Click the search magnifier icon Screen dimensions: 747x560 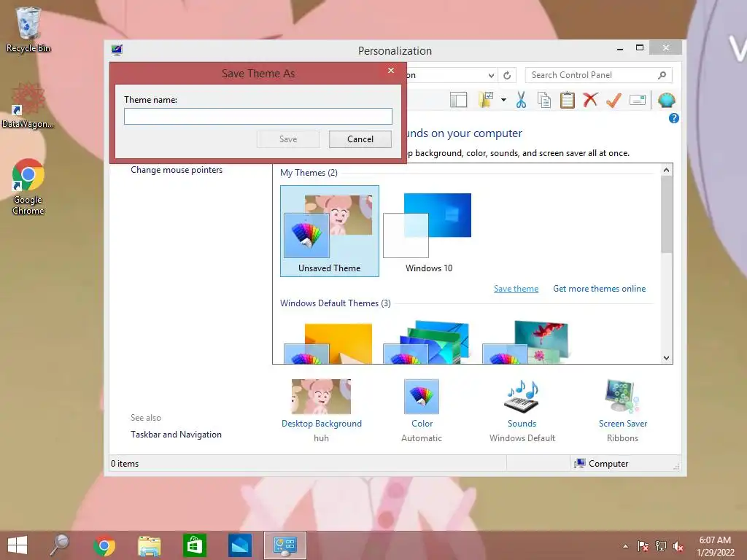[x=662, y=75]
